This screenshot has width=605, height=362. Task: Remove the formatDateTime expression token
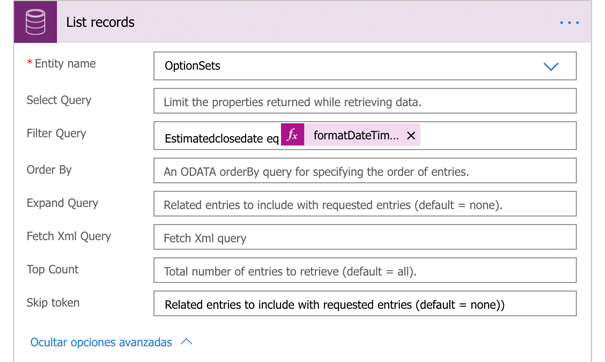[x=411, y=135]
